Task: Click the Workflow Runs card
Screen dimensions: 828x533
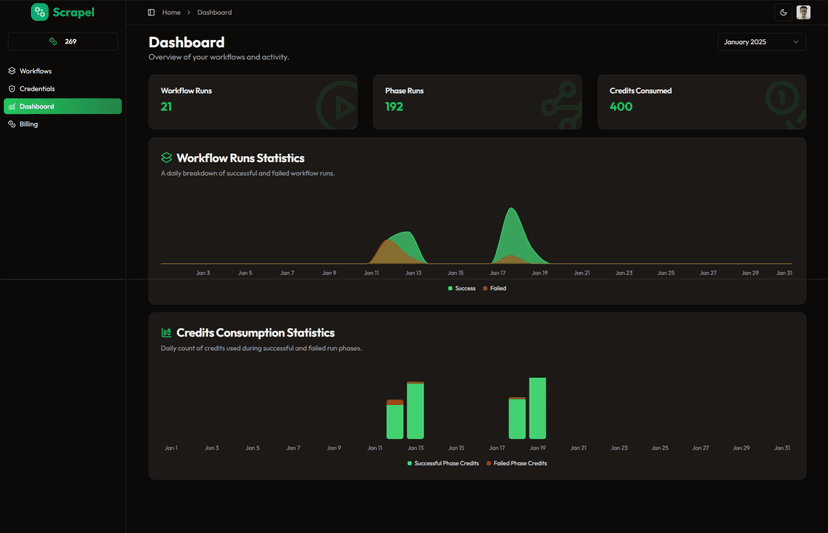Action: pos(253,102)
